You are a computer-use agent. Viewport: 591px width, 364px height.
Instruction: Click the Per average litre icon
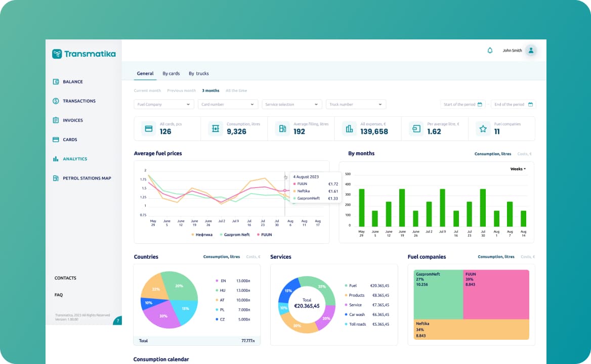tap(416, 129)
